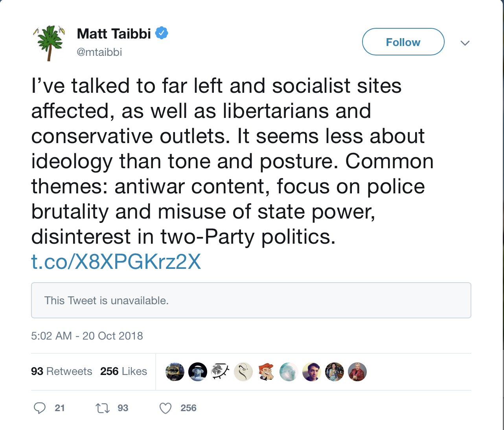Click the blue eagle muppet liker avatar
The width and height of the screenshot is (504, 430).
pyautogui.click(x=198, y=372)
